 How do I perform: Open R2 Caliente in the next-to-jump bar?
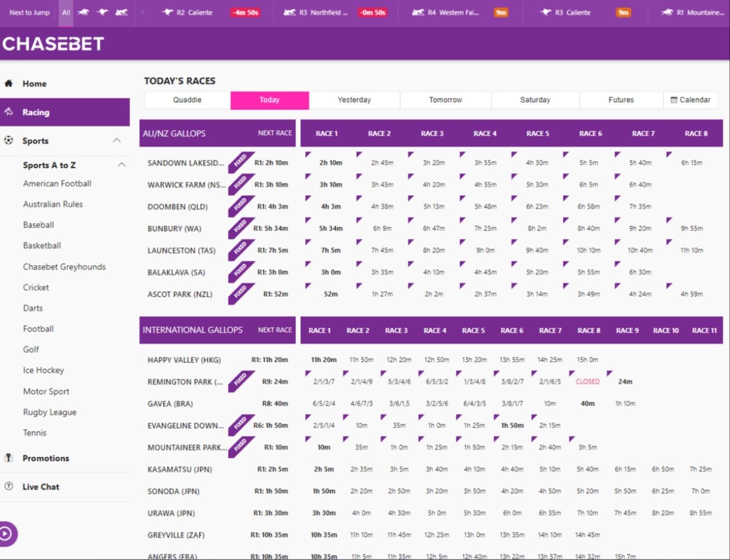(x=211, y=13)
